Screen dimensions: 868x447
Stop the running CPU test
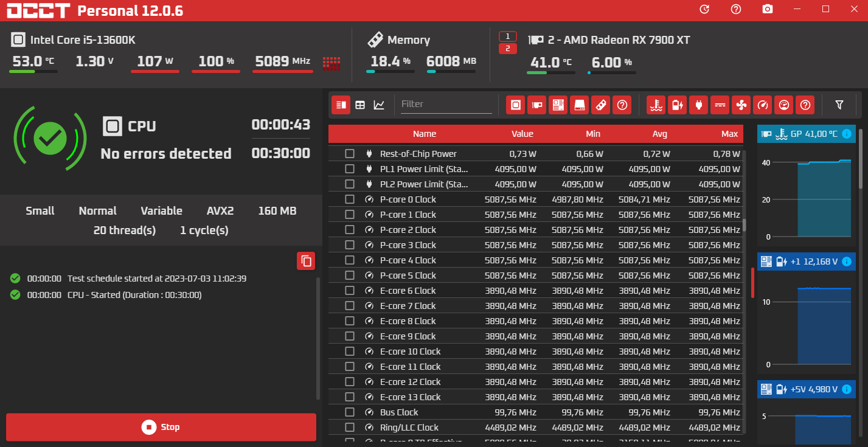point(161,427)
